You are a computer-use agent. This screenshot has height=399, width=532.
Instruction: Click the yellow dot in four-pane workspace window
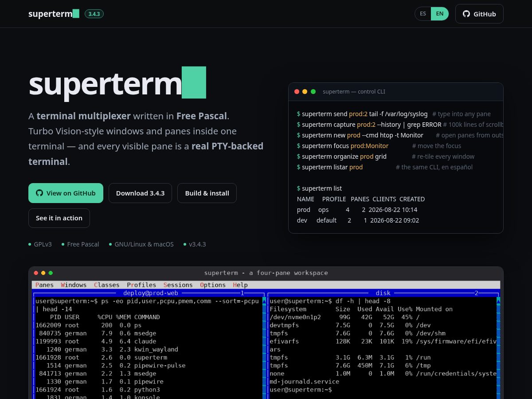coord(43,273)
